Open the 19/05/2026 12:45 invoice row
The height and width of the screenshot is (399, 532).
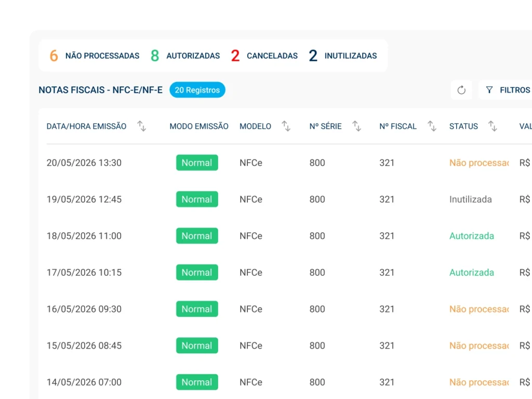[x=285, y=199]
